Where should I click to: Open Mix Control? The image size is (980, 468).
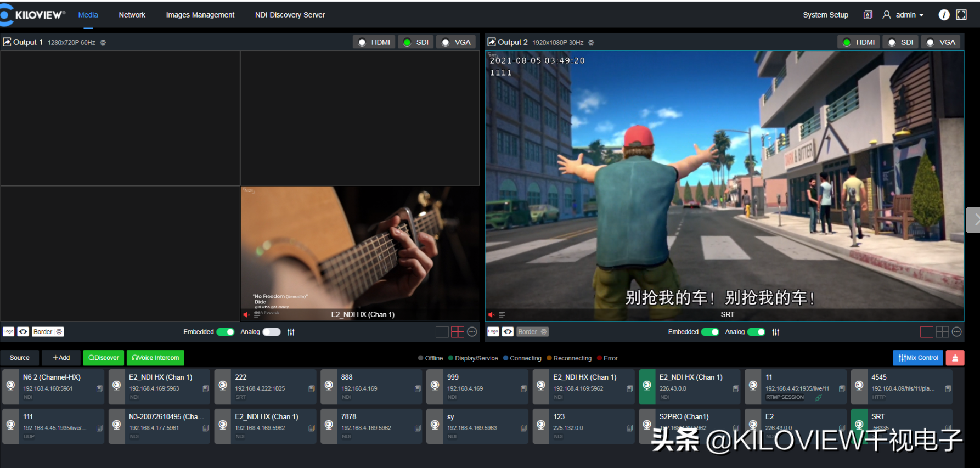click(x=918, y=358)
